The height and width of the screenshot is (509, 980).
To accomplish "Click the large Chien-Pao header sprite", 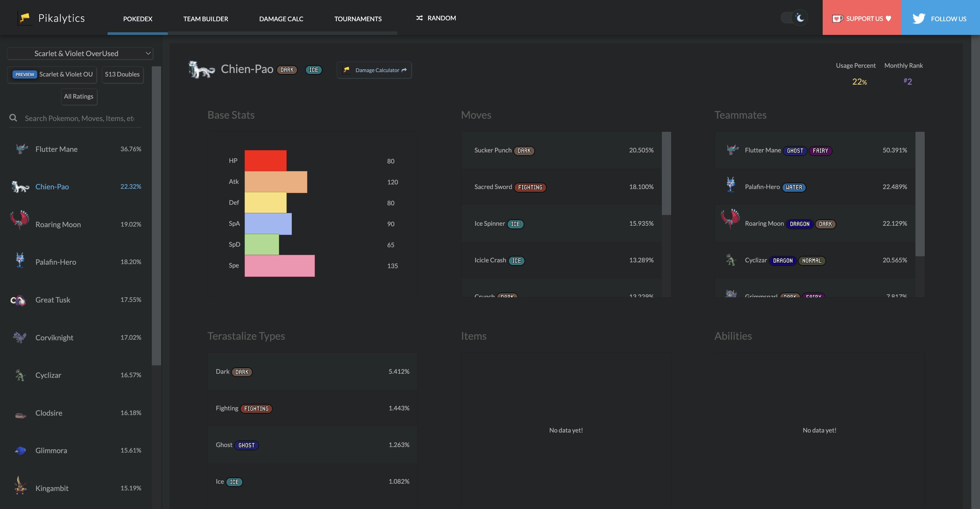I will pos(202,70).
